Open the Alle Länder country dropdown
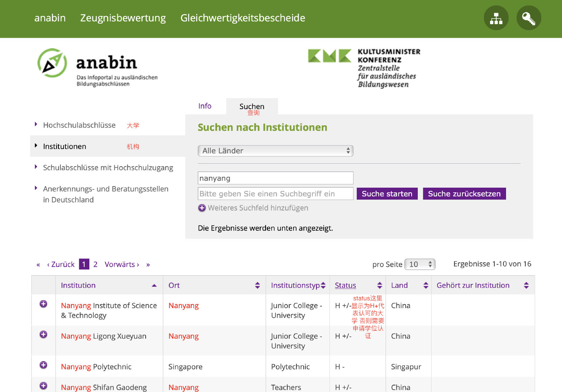Screen dimensions: 562x392 tap(275, 151)
